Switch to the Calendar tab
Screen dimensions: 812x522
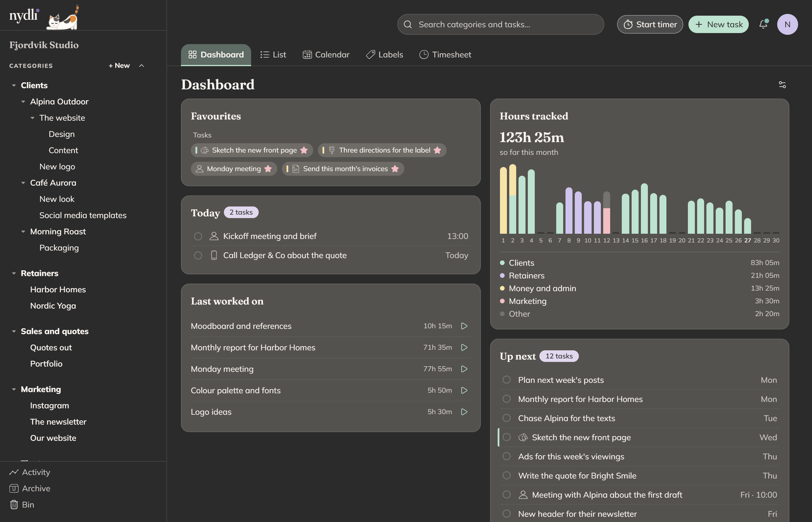tap(326, 55)
